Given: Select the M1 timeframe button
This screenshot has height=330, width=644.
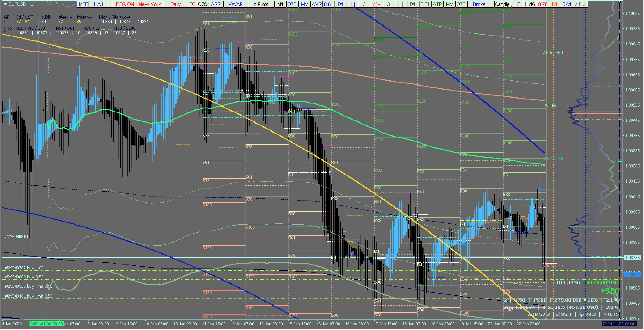Looking at the screenshot, I should pyautogui.click(x=280, y=4).
